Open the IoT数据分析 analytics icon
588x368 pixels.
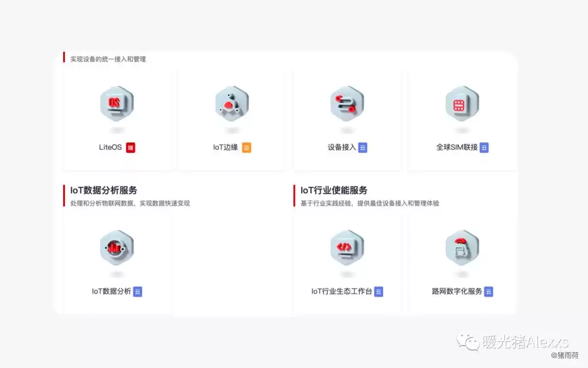click(117, 248)
